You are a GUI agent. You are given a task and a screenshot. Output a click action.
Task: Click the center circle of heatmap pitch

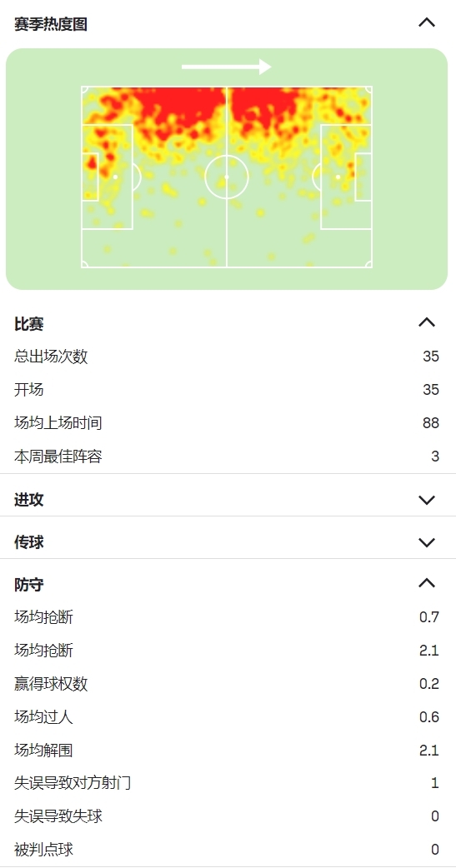click(226, 177)
